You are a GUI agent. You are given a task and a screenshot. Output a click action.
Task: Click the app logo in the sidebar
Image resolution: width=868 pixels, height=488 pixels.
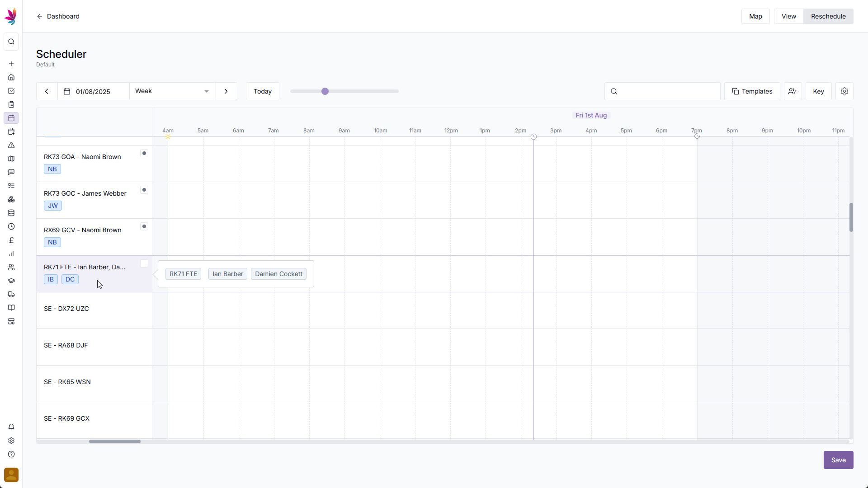tap(11, 16)
